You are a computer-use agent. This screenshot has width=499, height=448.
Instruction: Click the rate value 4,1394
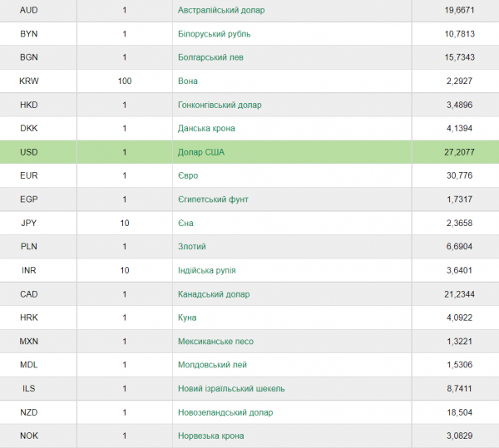(x=460, y=129)
